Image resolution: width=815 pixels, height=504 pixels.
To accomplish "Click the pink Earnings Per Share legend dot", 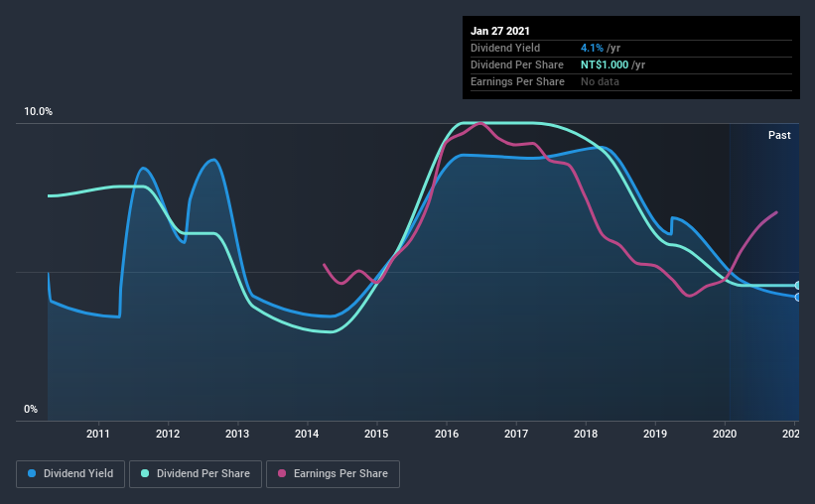I will pyautogui.click(x=282, y=473).
